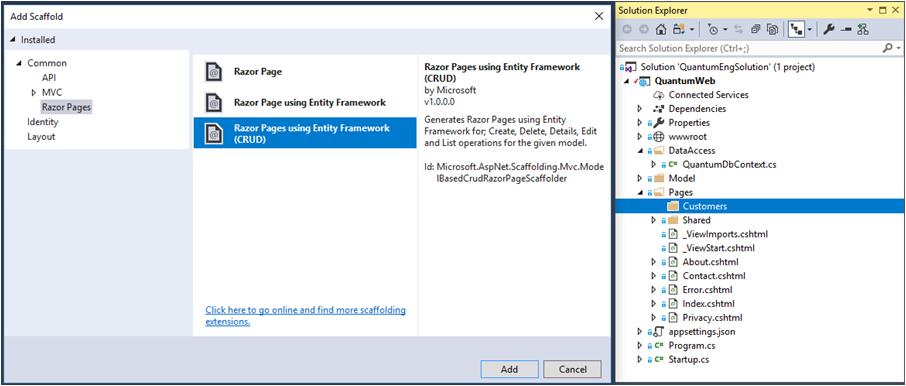
Task: Close the Add Scaffold dialog
Action: point(599,17)
